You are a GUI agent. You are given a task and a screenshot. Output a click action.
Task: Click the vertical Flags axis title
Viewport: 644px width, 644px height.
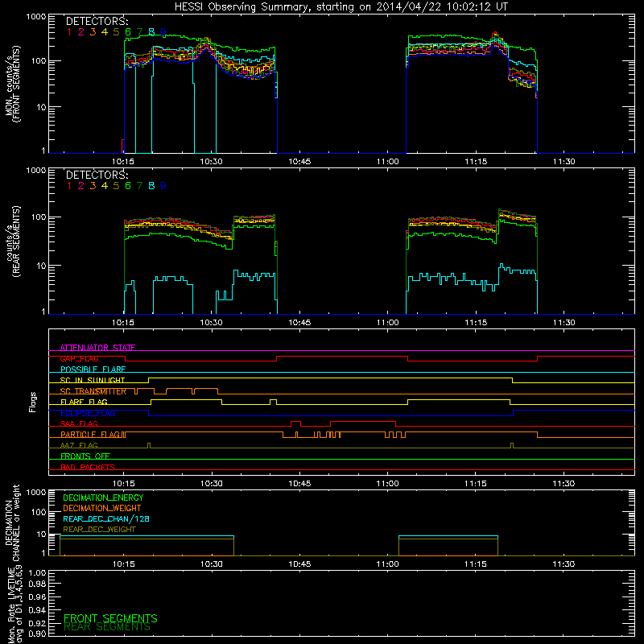click(33, 402)
